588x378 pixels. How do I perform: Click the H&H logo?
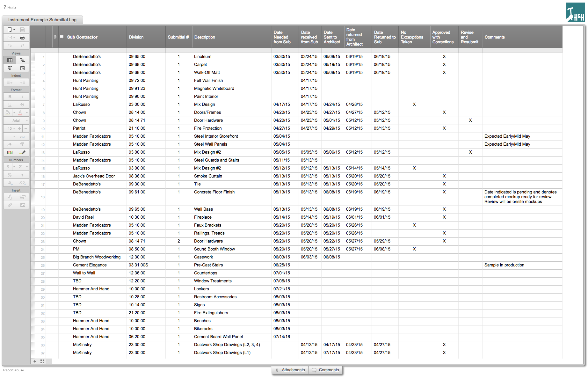[x=575, y=12]
